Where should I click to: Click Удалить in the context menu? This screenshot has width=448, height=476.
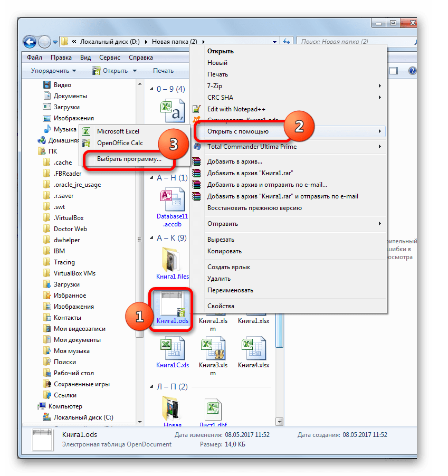219,279
